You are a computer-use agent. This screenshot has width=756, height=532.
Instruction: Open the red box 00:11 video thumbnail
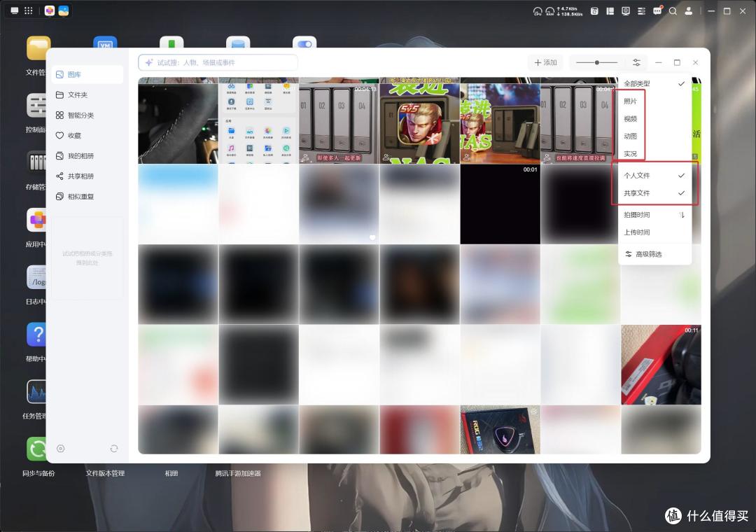[x=661, y=365]
